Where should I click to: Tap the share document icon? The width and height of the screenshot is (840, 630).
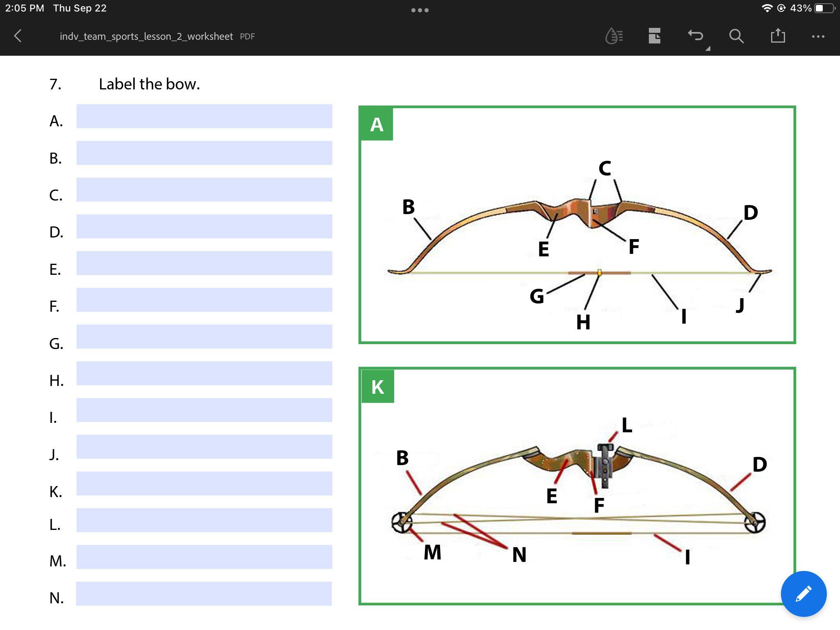coord(778,36)
